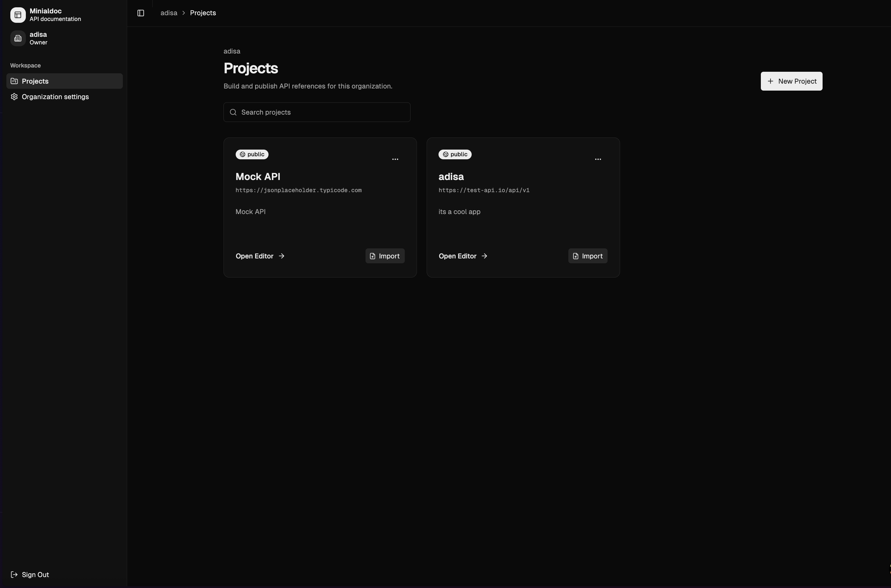
Task: Click the jsonplaceholder.typicode.com URL
Action: [x=299, y=191]
